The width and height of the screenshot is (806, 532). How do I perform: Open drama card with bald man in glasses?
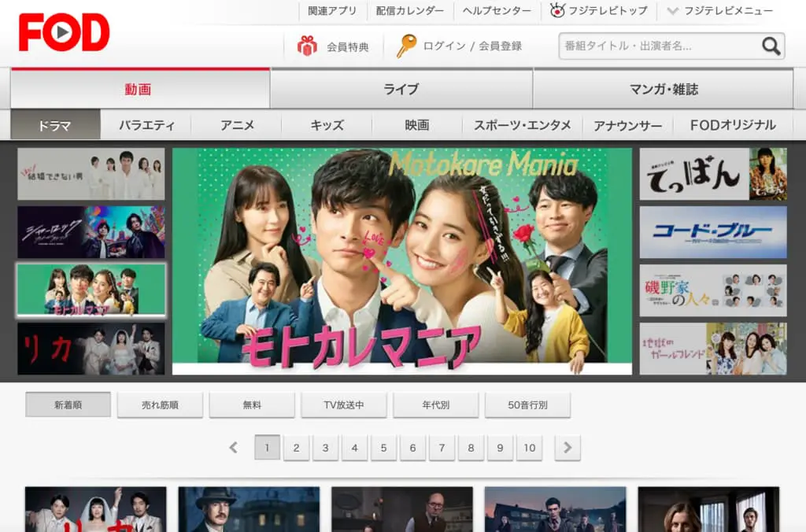[402, 509]
